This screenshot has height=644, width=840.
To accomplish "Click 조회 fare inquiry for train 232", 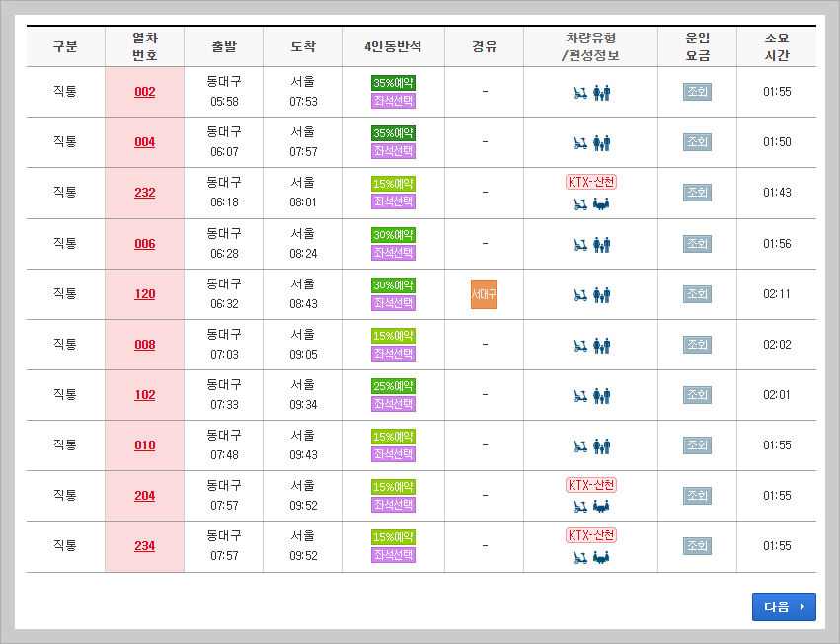I will 697,193.
